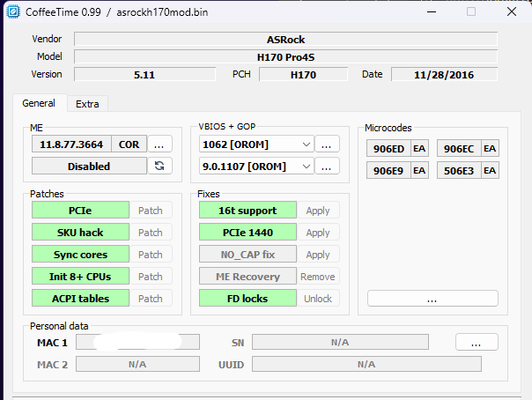Viewport: 532px width, 400px height.
Task: Select the 906EC microcode entry
Action: click(x=459, y=148)
